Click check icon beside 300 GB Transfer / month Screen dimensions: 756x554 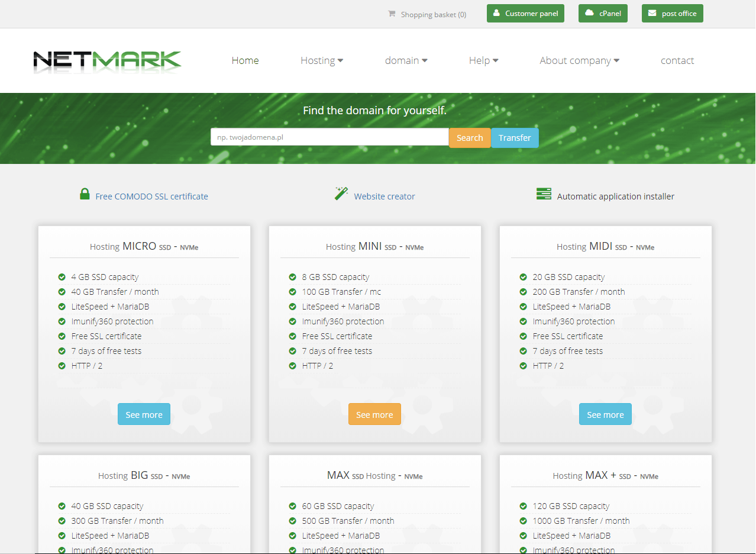click(62, 521)
